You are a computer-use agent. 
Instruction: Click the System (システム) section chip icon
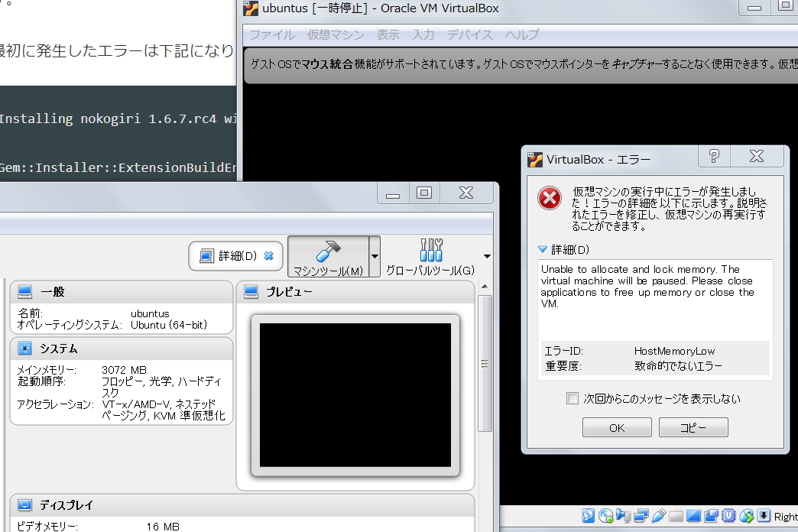(x=25, y=349)
